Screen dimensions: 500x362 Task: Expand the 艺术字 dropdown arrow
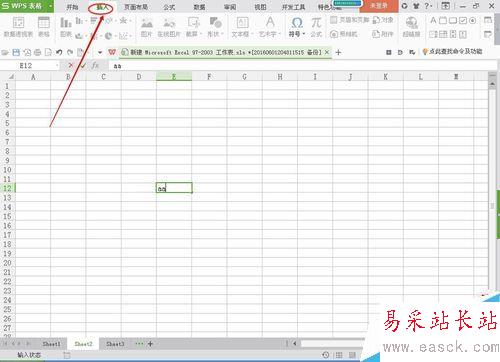(x=280, y=34)
